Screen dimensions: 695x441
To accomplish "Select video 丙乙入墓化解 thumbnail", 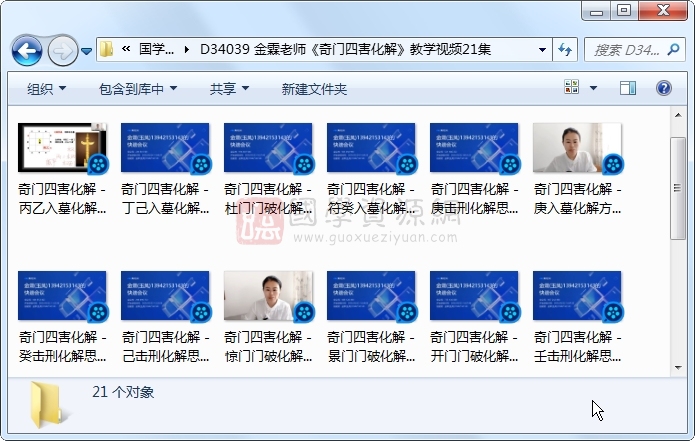I will pyautogui.click(x=62, y=148).
